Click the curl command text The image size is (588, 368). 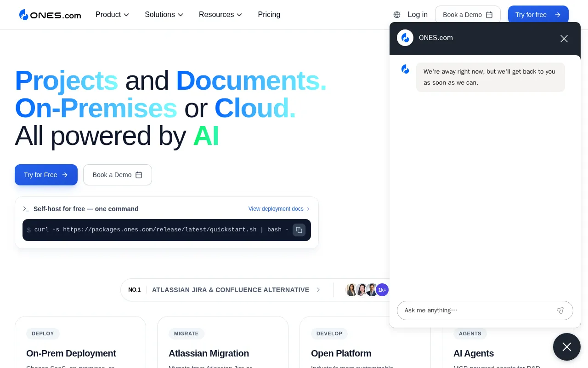(x=161, y=230)
